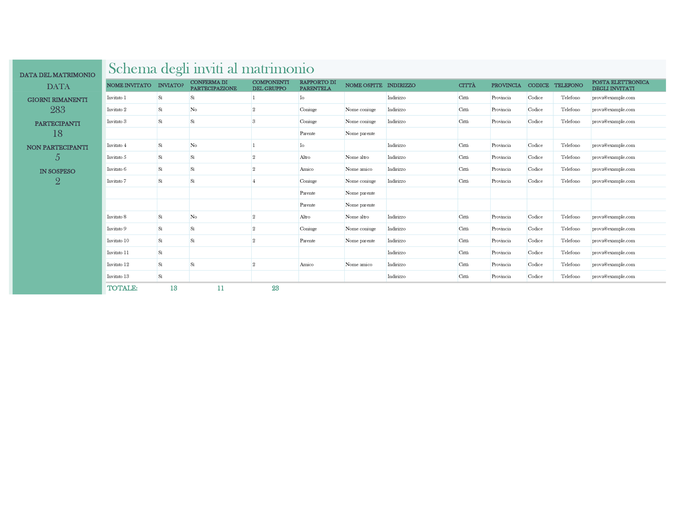Select the 'Telefono' cell for Invitato 11

click(x=571, y=253)
